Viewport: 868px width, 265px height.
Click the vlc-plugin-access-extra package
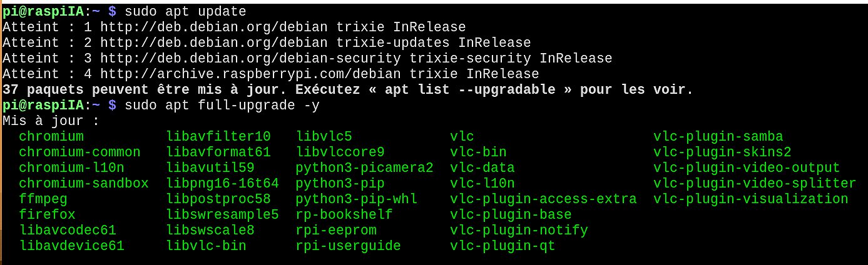coord(543,199)
